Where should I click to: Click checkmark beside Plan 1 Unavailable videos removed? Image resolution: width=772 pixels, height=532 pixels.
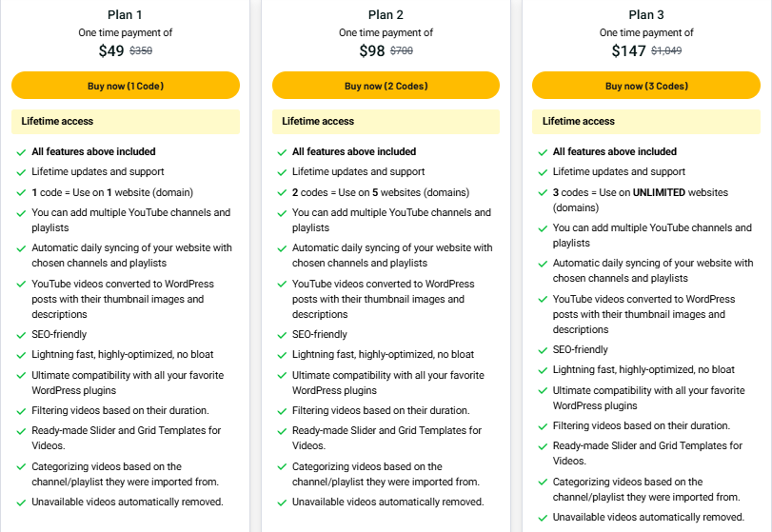tap(21, 502)
